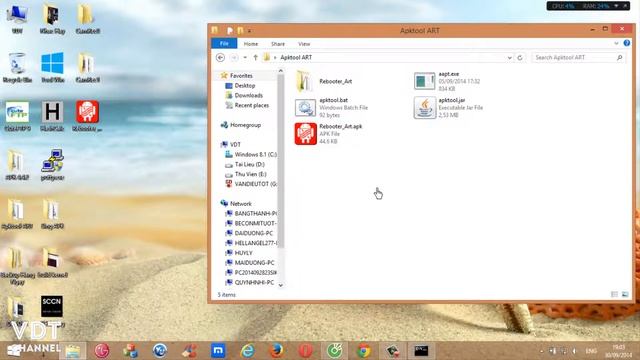Open the Rebooter_Art folder

[x=324, y=81]
